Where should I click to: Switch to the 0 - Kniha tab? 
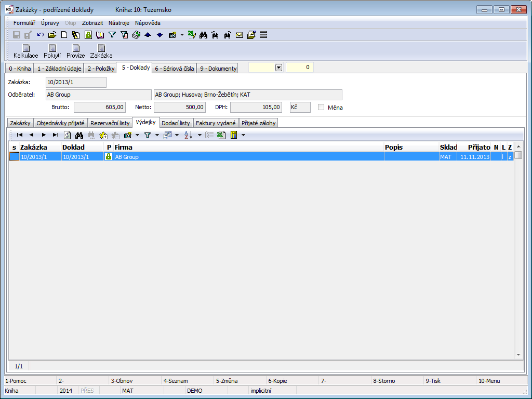click(20, 69)
